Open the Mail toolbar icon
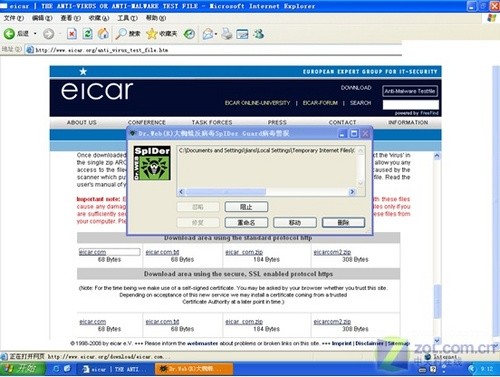 tap(208, 34)
